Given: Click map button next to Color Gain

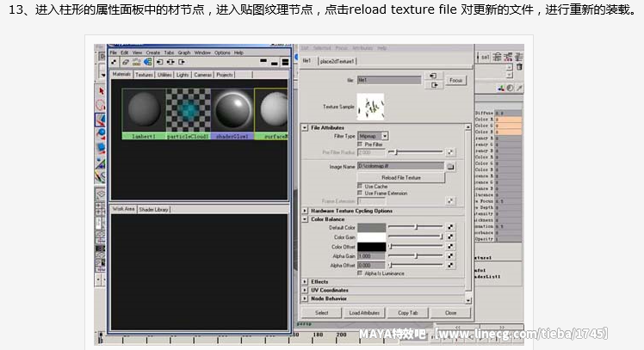Looking at the screenshot, I should [450, 236].
